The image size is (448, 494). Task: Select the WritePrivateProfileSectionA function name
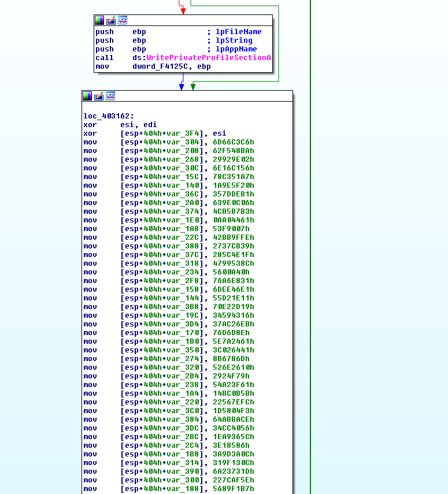pyautogui.click(x=208, y=58)
